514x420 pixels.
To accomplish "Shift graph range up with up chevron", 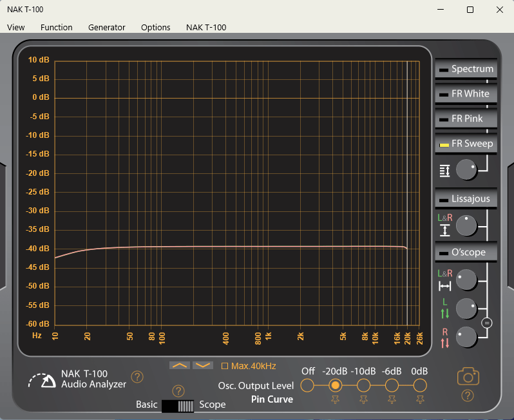I will click(180, 365).
